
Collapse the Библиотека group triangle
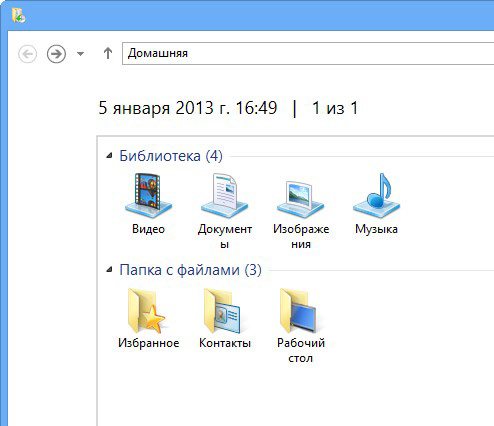coord(109,156)
